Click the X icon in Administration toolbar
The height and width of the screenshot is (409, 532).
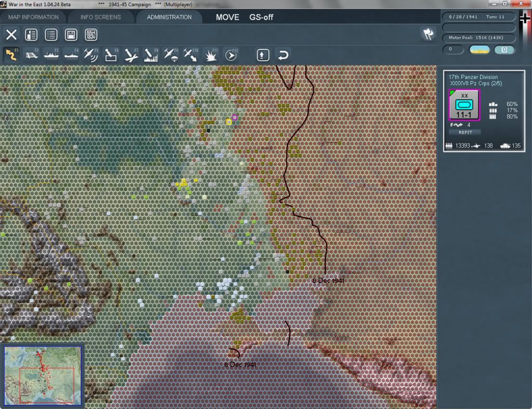tap(11, 35)
